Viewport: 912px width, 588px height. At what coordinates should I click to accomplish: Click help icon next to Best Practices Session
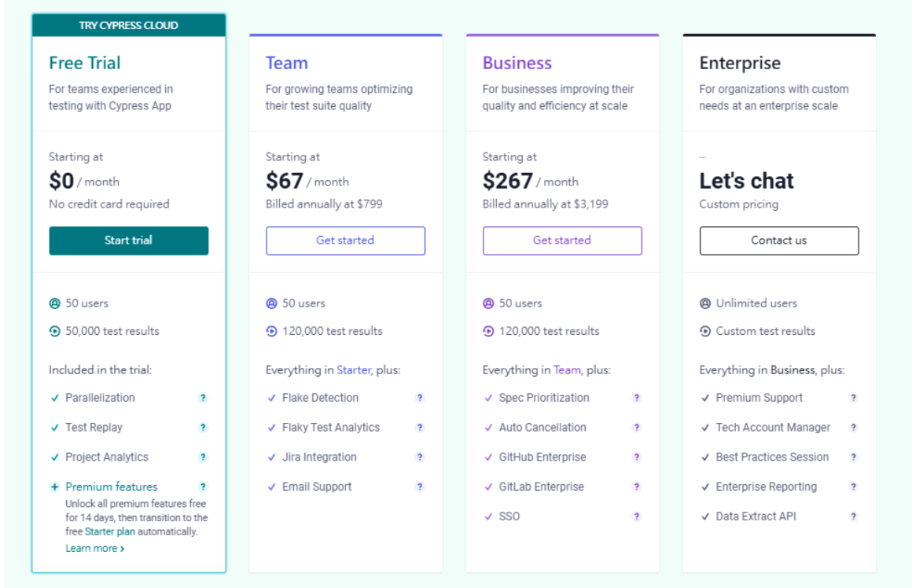[853, 458]
